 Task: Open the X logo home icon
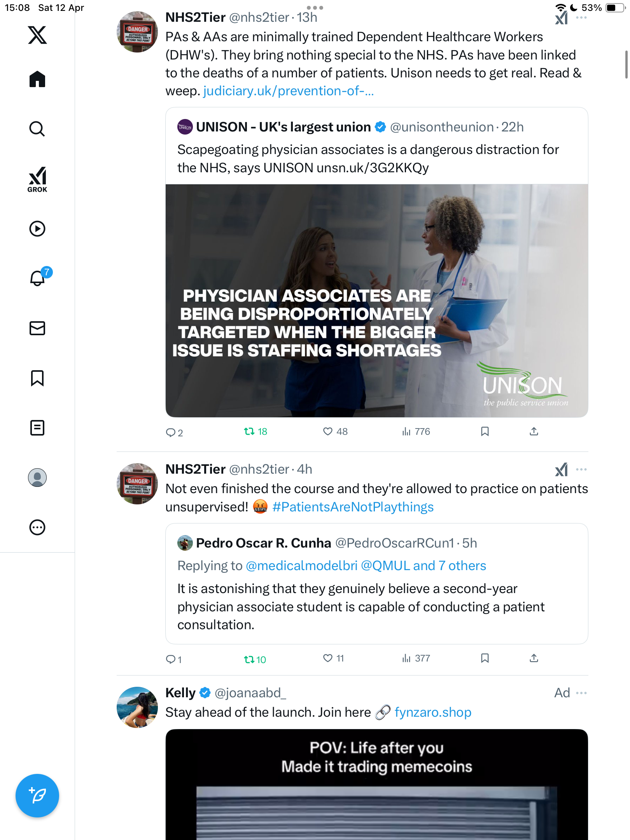pos(37,35)
